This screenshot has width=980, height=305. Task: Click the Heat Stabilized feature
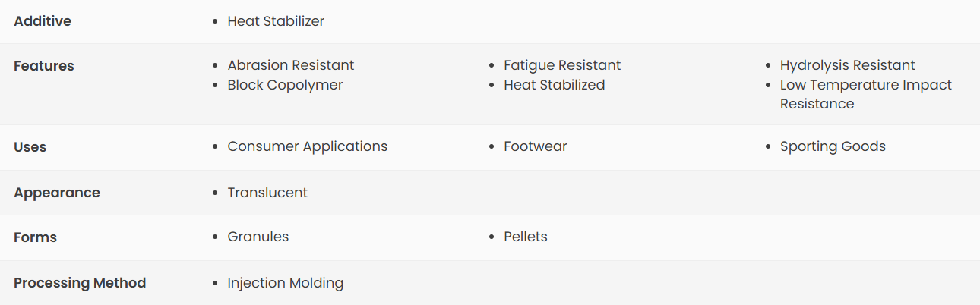(x=554, y=85)
